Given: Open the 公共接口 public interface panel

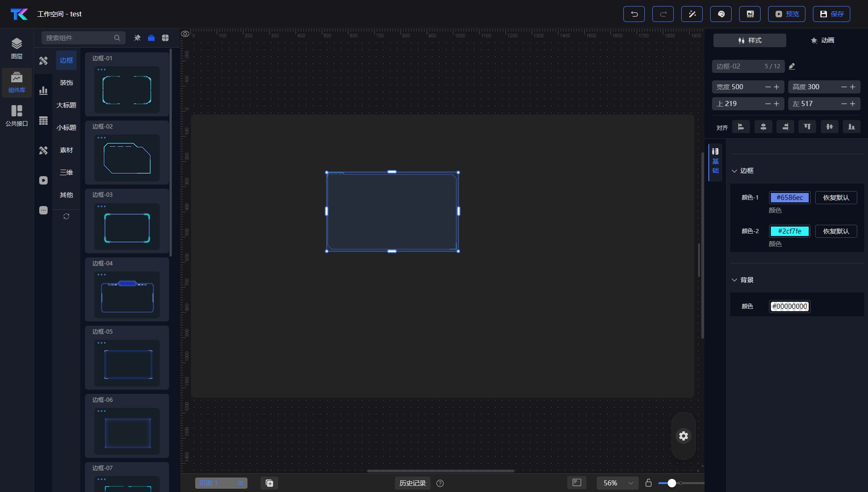Looking at the screenshot, I should (17, 116).
